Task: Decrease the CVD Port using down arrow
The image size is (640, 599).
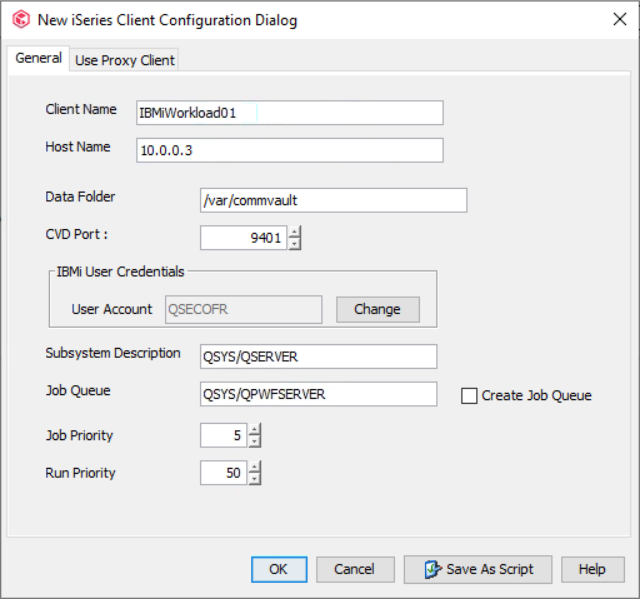Action: (295, 244)
